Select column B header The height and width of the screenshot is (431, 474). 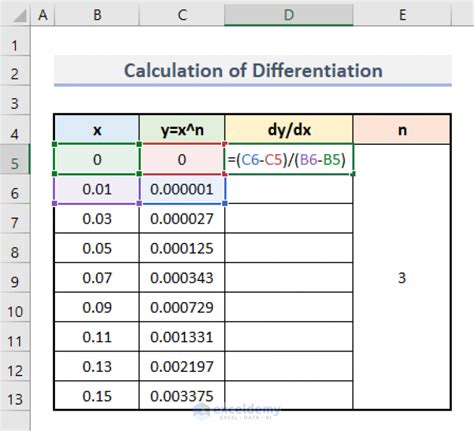pos(97,15)
